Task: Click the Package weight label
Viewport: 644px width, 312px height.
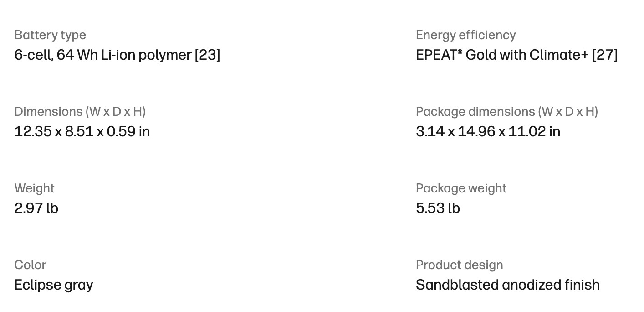Action: 461,188
